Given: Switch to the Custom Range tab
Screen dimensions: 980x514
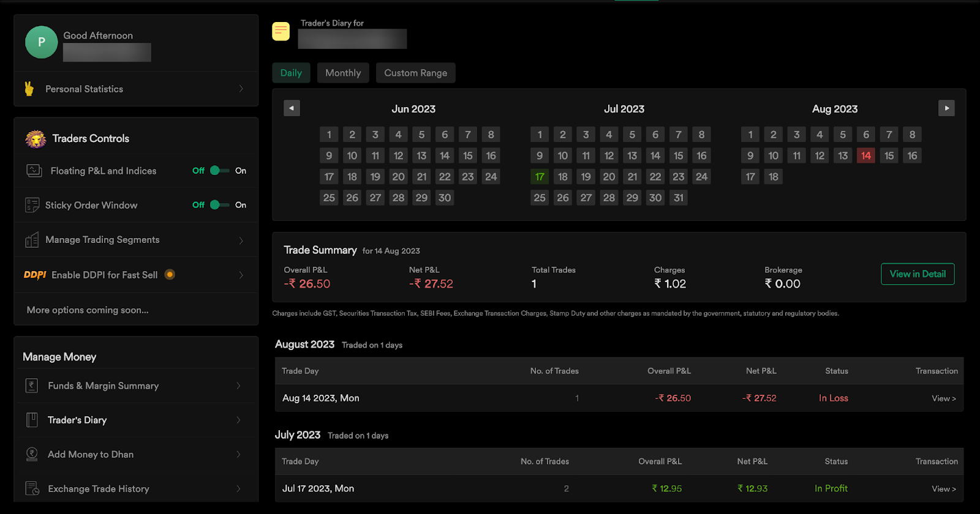Looking at the screenshot, I should click(415, 73).
